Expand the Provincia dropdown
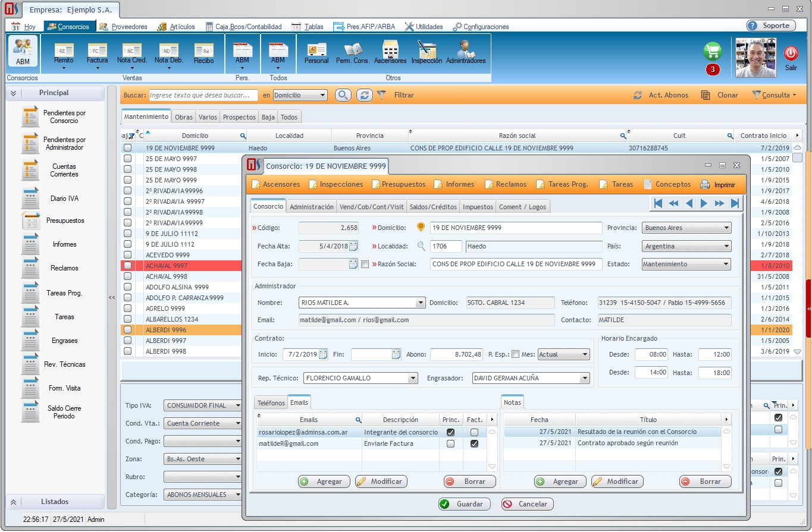The image size is (812, 532). click(727, 228)
